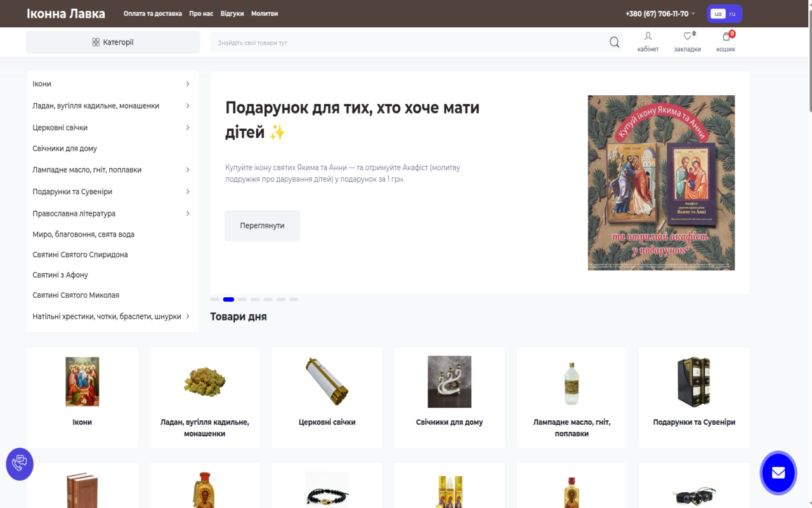Open the Про нас page
The height and width of the screenshot is (508, 812).
[201, 13]
